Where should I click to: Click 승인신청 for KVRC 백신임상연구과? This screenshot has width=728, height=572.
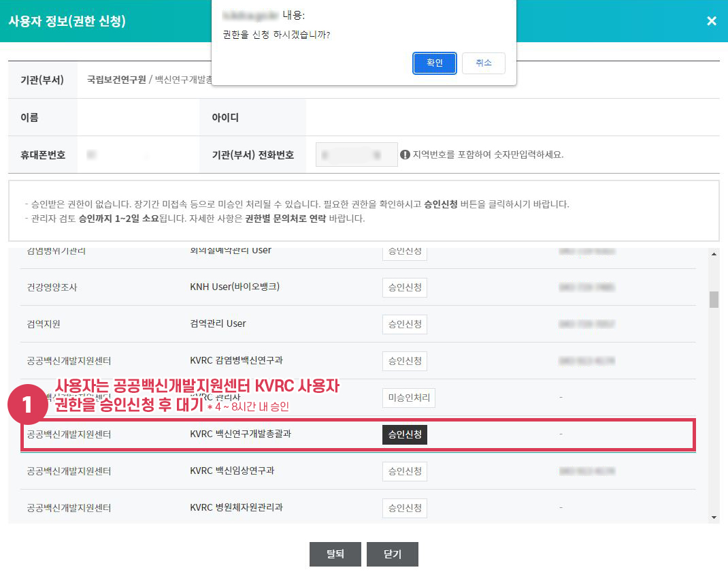click(404, 471)
